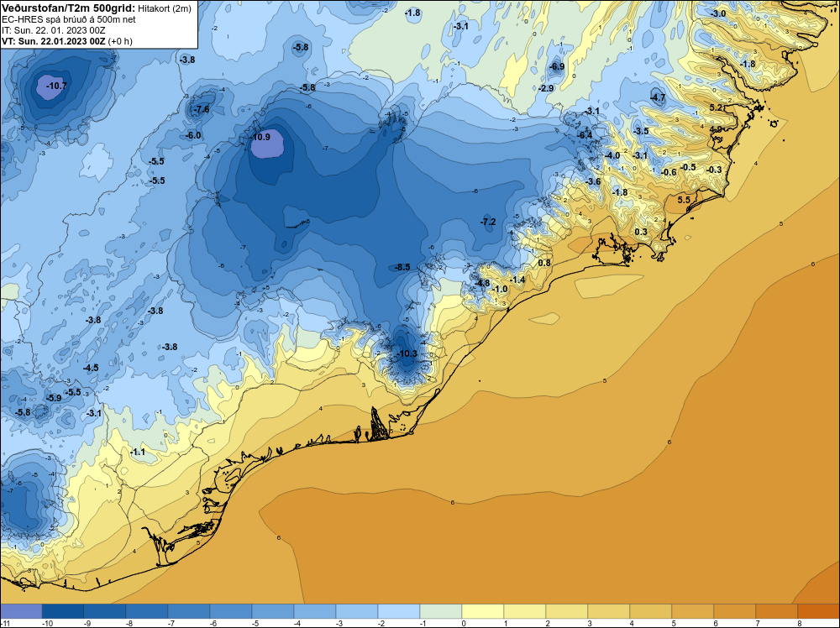Select the -5.9 temperature value

click(x=54, y=398)
